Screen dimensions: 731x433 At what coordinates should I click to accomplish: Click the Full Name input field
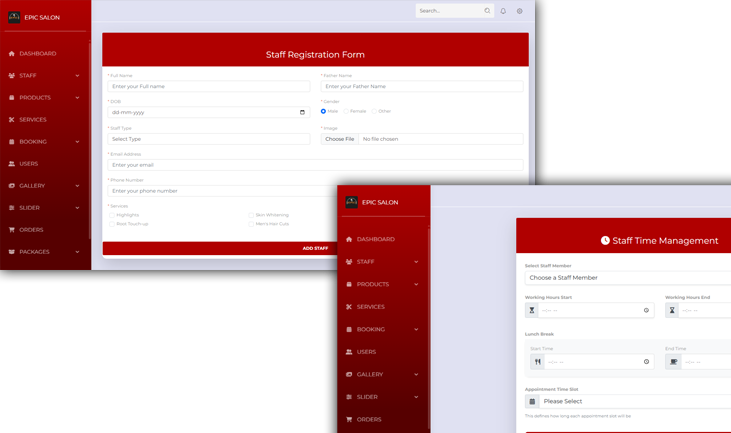click(208, 86)
